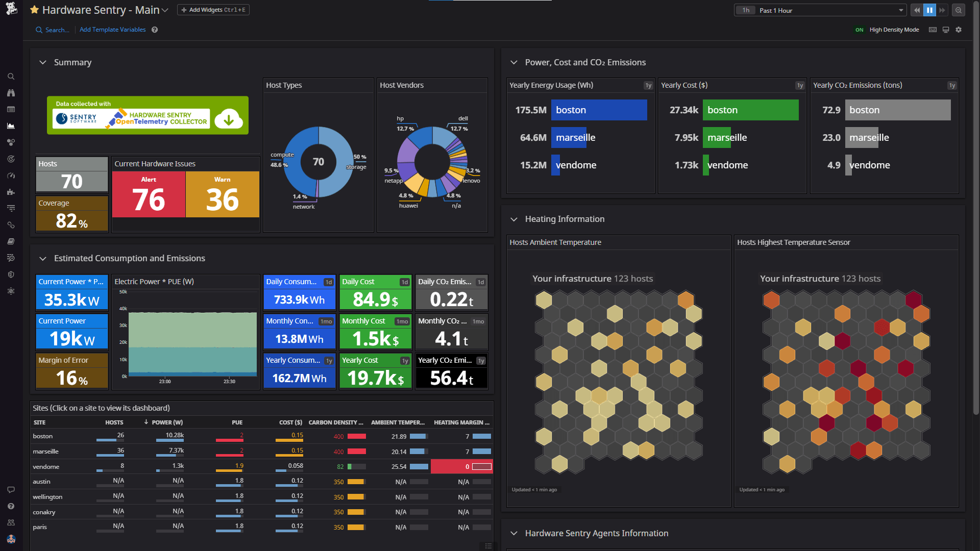Collapse the Summary section
Image resolution: width=980 pixels, height=551 pixels.
[x=43, y=62]
